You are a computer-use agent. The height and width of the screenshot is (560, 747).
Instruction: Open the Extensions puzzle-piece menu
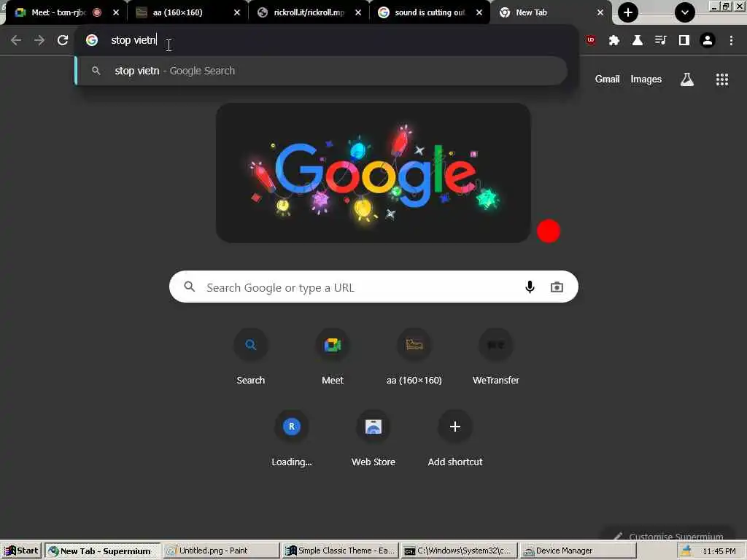[614, 40]
